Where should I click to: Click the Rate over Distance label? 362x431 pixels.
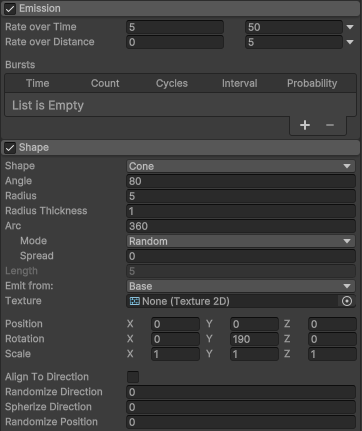50,42
